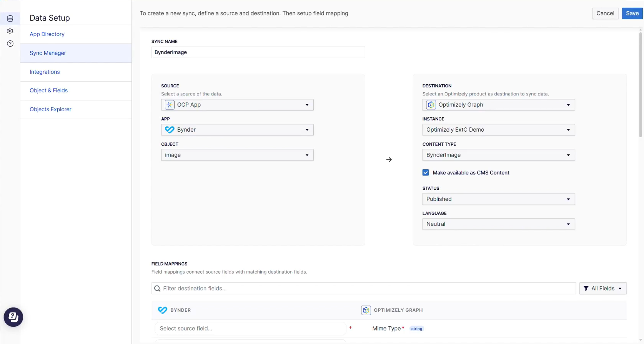This screenshot has height=344, width=644.
Task: Click the Cancel button
Action: [x=605, y=13]
